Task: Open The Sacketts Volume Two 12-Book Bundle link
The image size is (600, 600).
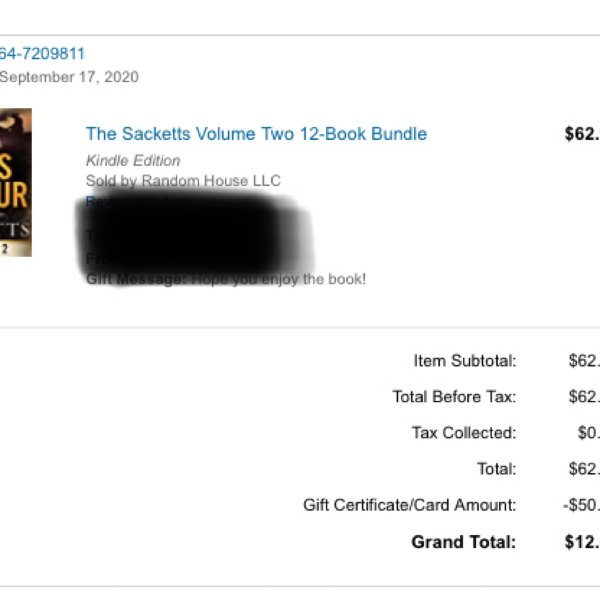Action: 256,134
